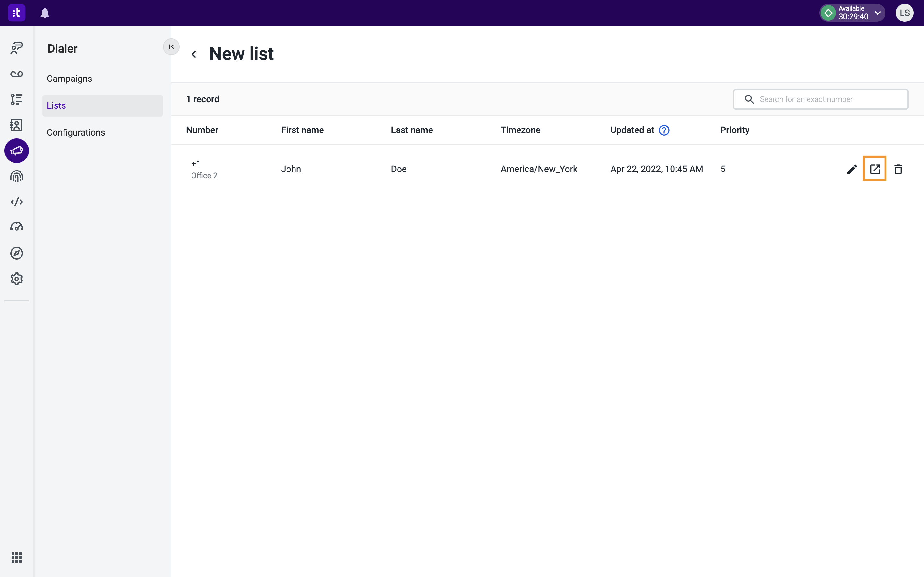Collapse the Dialer side panel

click(171, 47)
